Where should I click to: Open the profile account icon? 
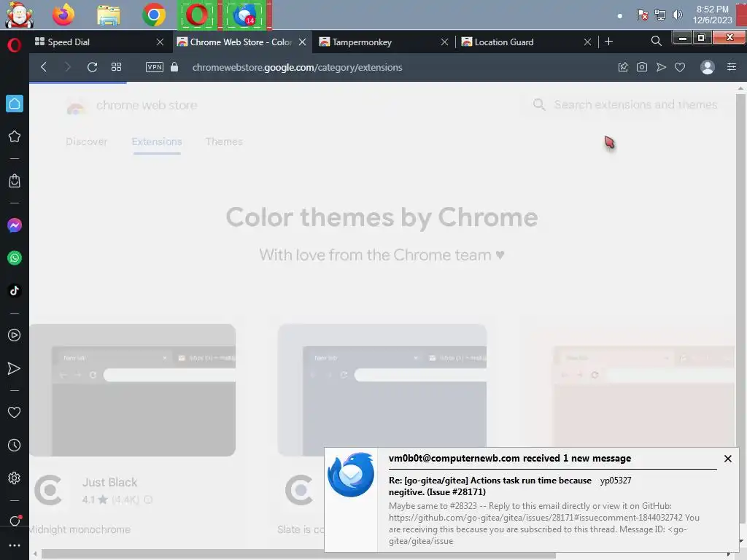[708, 67]
